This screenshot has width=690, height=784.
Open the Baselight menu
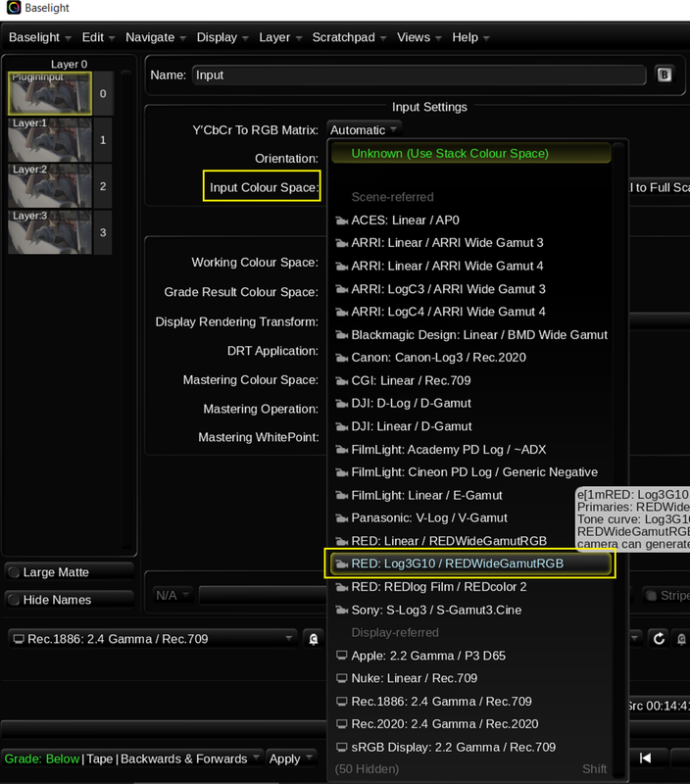click(40, 37)
